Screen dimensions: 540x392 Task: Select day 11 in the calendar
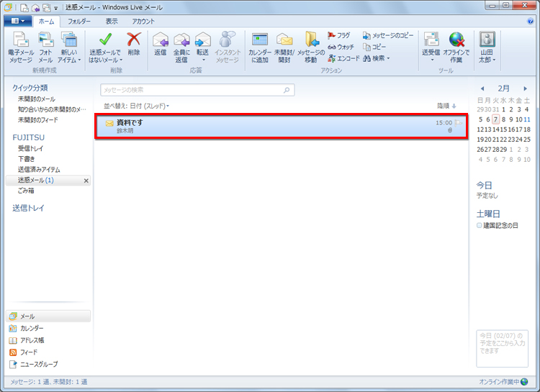[527, 119]
